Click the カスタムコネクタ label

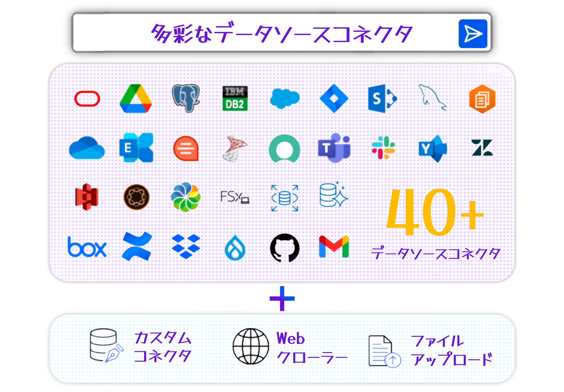163,347
